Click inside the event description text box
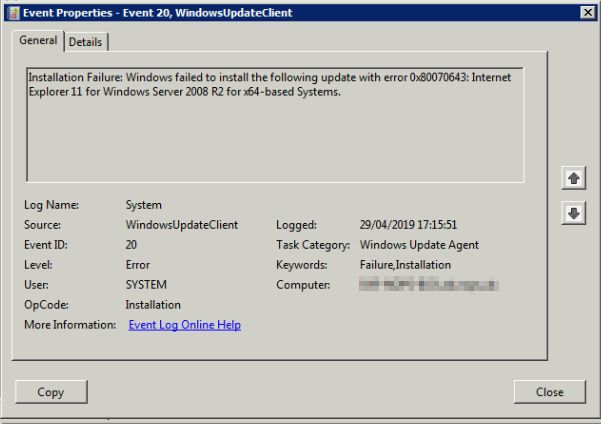Screen dimensions: 601x424 [275, 125]
